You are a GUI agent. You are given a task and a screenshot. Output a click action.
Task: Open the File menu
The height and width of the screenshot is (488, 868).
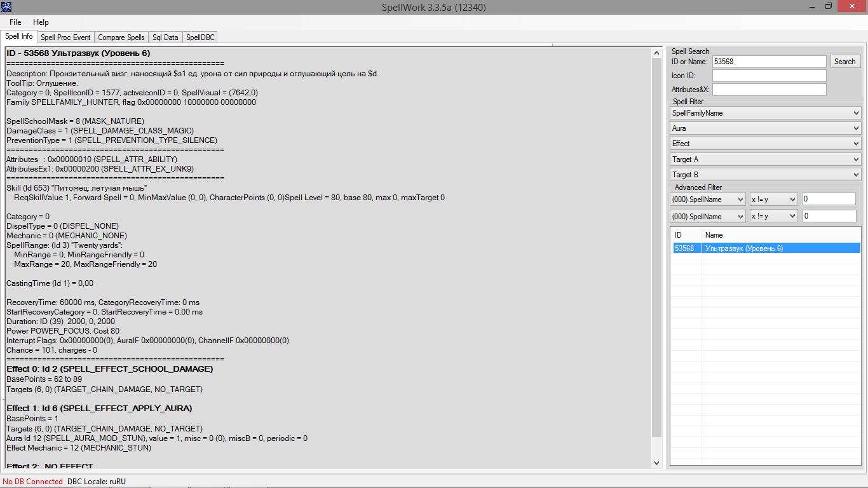tap(15, 22)
